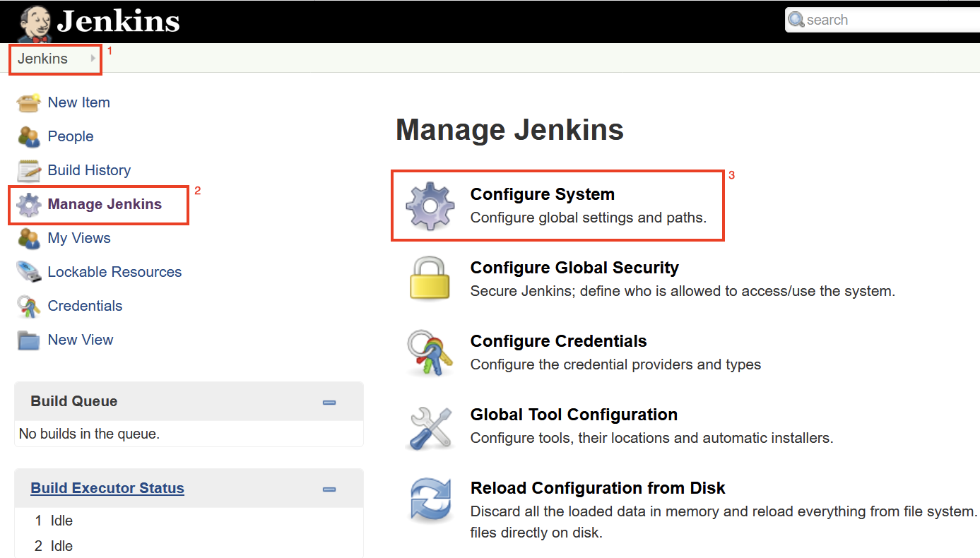Click the Manage Jenkins gear icon in sidebar
980x558 pixels.
tap(29, 205)
